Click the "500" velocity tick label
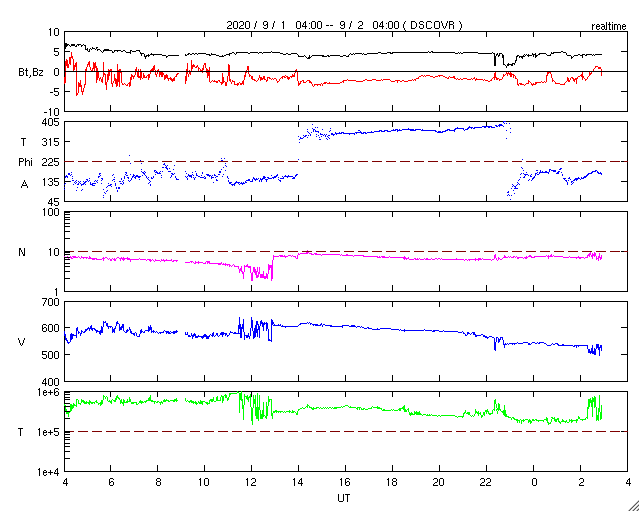This screenshot has height=512, width=640. [x=51, y=354]
